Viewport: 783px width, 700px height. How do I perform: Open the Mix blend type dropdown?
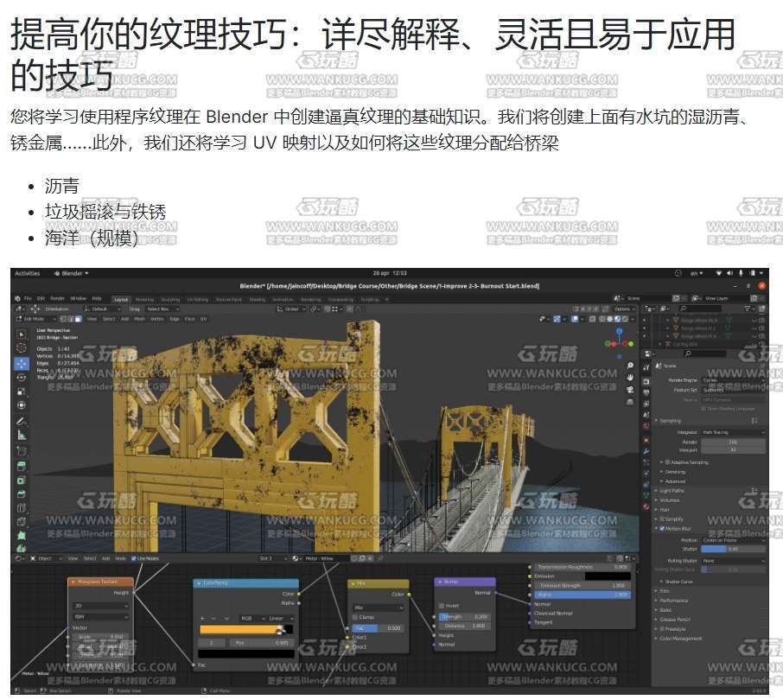[378, 608]
